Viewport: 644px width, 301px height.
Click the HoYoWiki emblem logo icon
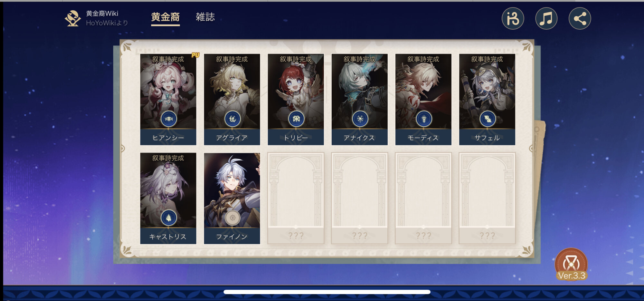tap(73, 18)
